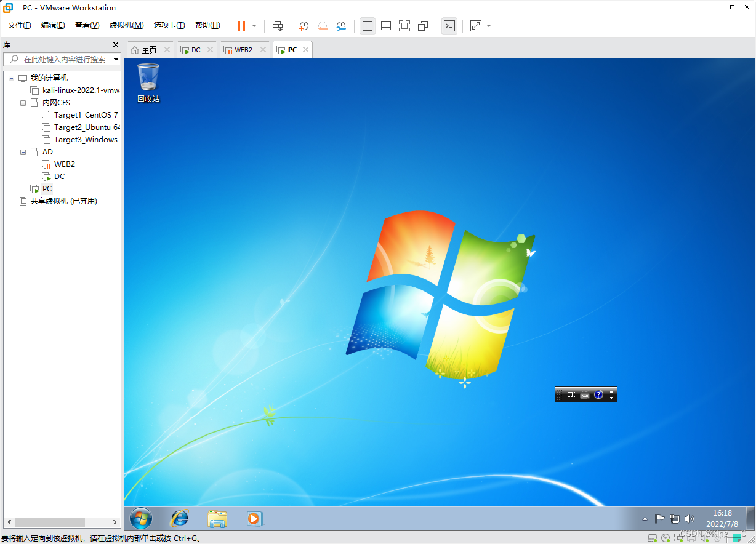This screenshot has width=756, height=544.
Task: Click the stretch guest display icon
Action: [476, 26]
